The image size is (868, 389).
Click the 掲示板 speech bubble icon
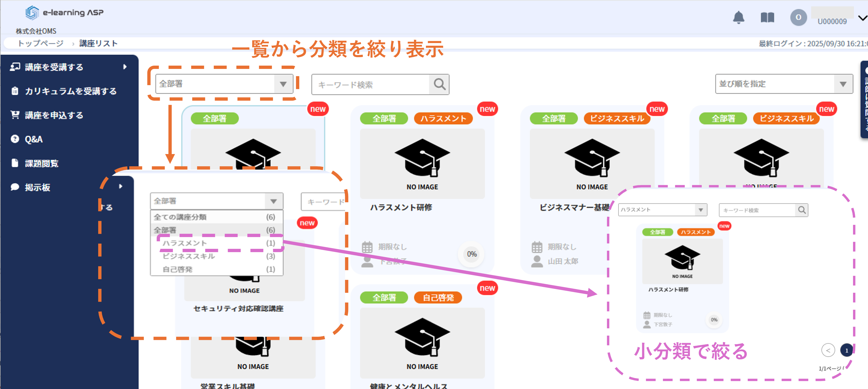(x=15, y=187)
